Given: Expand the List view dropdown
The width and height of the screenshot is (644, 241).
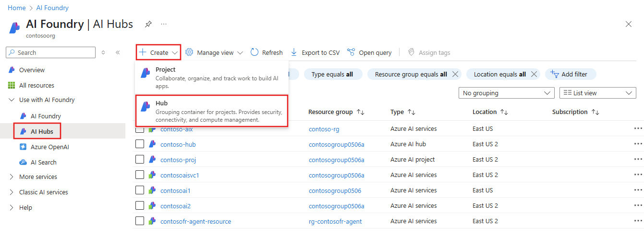Looking at the screenshot, I should pos(597,93).
